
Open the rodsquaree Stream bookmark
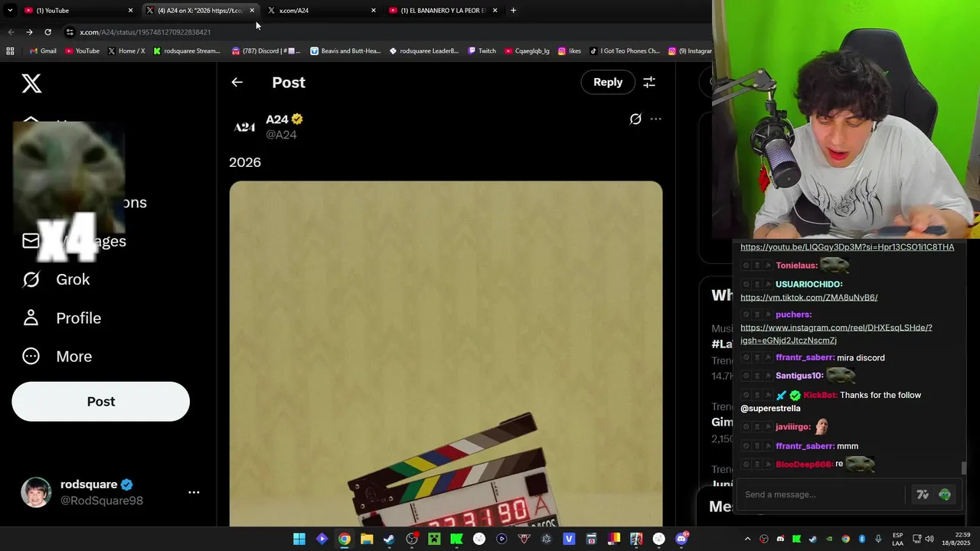coord(187,51)
